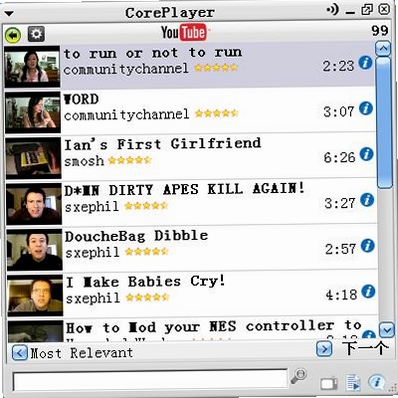Switch to previous sort order with left arrow
The width and height of the screenshot is (398, 398).
(x=20, y=353)
